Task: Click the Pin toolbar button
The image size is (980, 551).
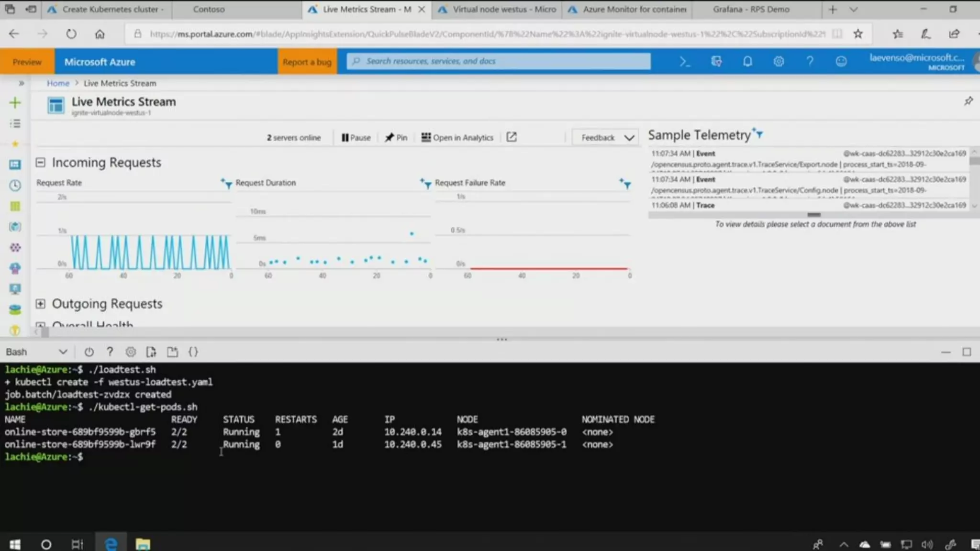Action: (x=396, y=138)
